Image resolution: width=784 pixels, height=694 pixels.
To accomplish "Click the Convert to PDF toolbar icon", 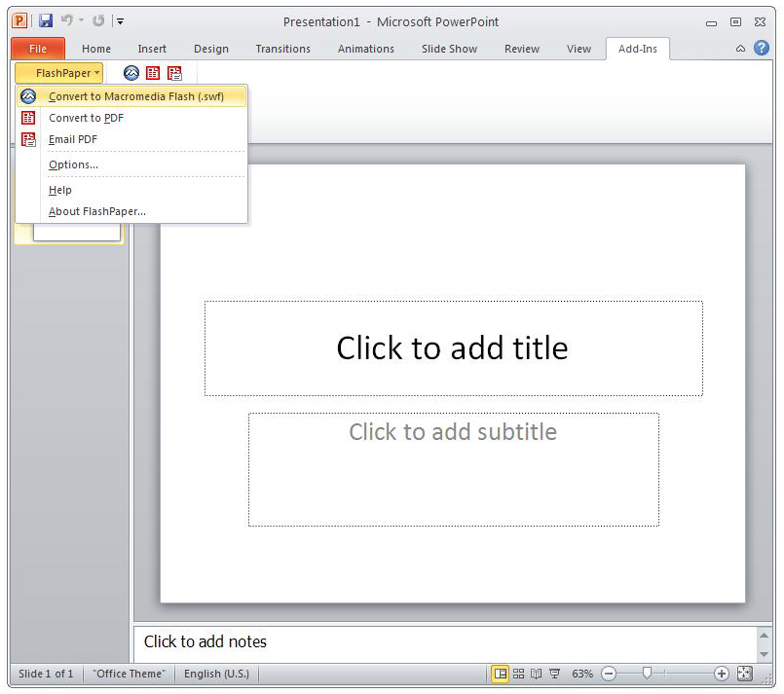I will (153, 73).
